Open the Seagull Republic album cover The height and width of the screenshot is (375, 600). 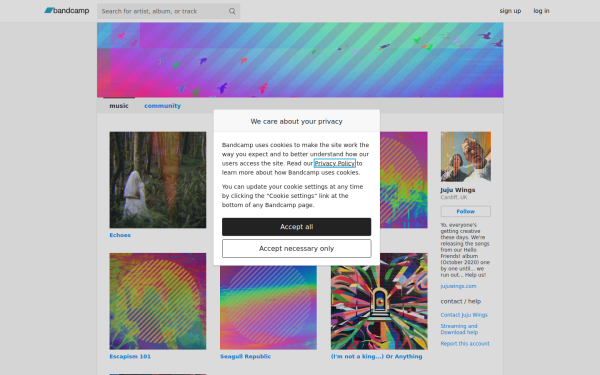point(268,307)
